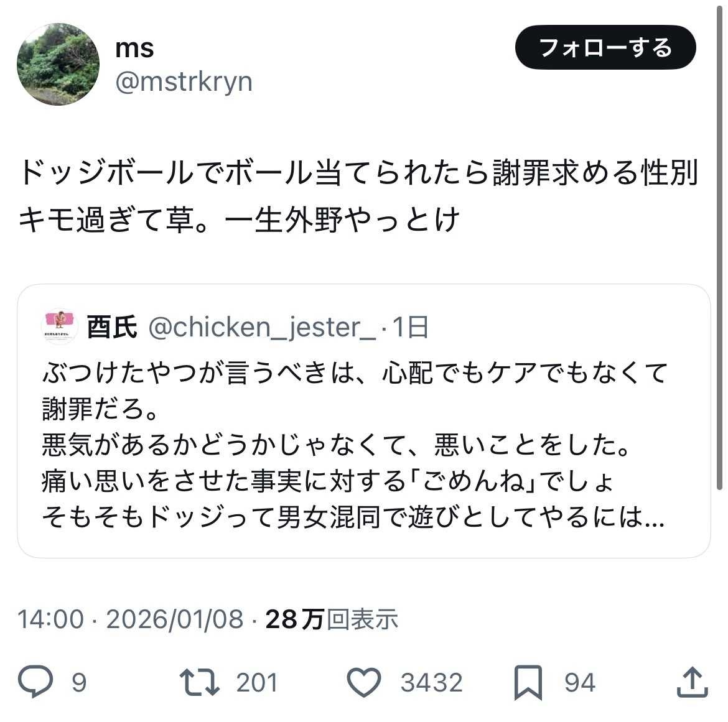728x722 pixels.
Task: View the 28万 回表示 view count
Action: point(331,619)
